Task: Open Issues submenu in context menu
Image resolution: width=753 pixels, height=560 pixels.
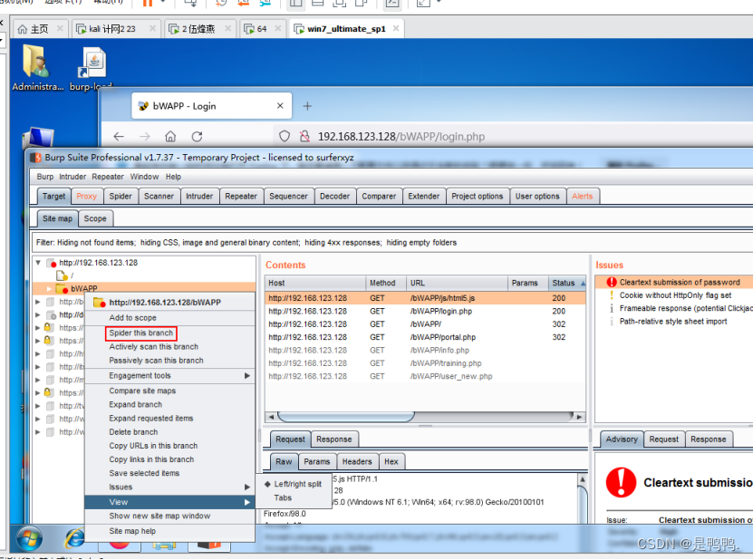Action: 169,487
